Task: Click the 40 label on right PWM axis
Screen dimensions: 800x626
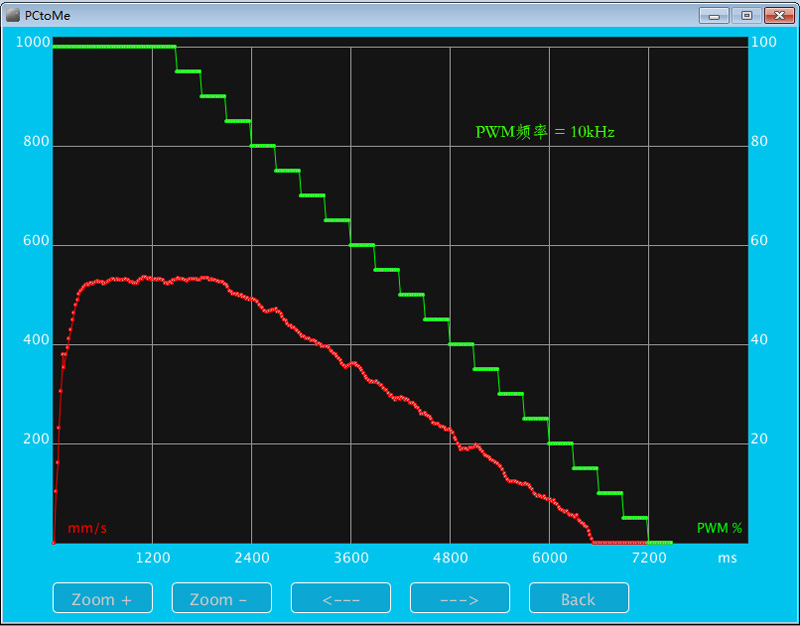Action: coord(759,340)
